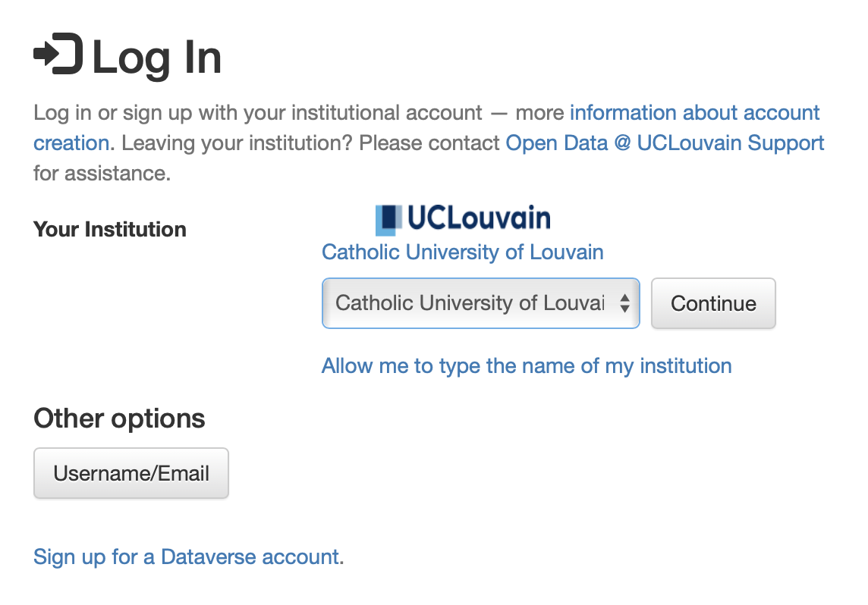This screenshot has height=605, width=868.
Task: Click the 'for assistance.' text
Action: click(x=102, y=174)
